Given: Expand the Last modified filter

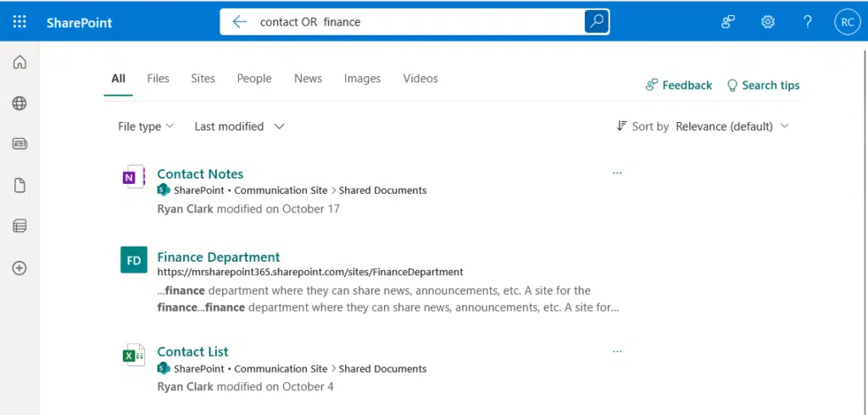Looking at the screenshot, I should point(239,126).
